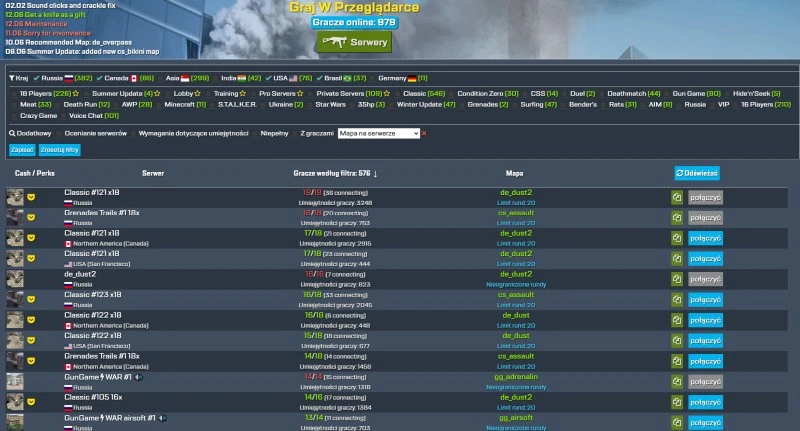Click yellow perks badge of Grenades Trails Canada
Screen dimensions: 800x431
tap(31, 361)
